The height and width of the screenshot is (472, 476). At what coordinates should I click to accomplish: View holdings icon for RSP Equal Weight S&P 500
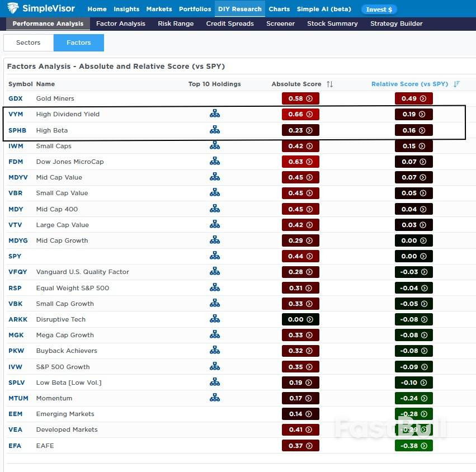click(215, 288)
